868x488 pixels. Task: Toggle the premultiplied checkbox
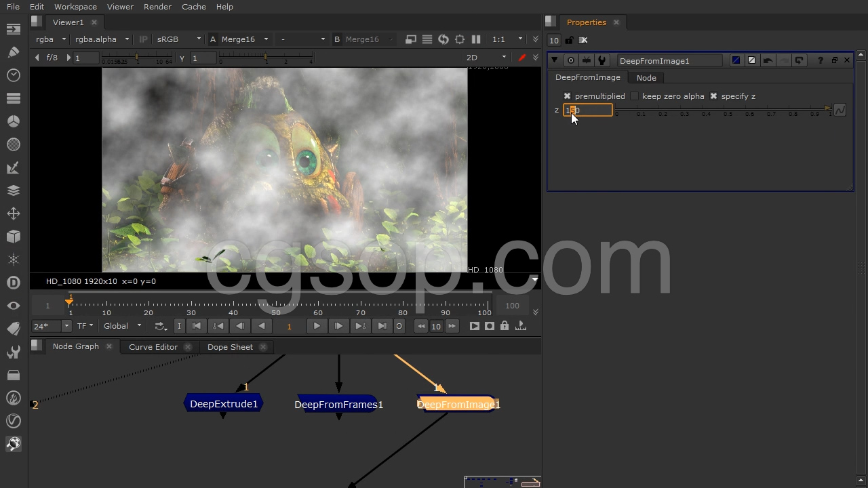(x=568, y=96)
